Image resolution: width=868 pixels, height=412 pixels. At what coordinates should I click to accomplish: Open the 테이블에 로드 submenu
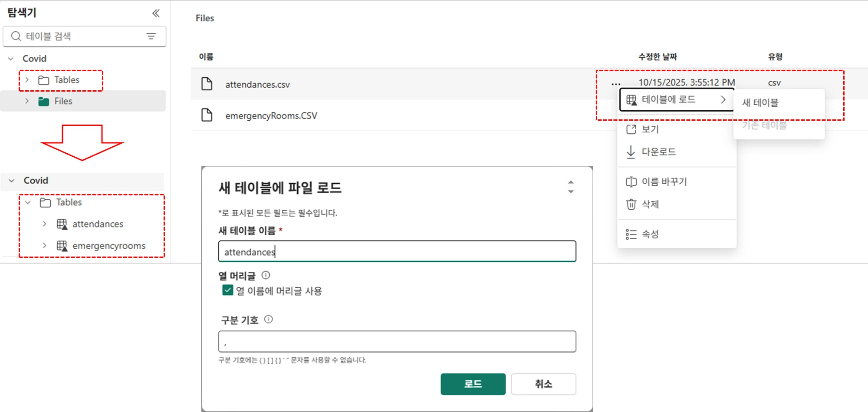(x=676, y=99)
